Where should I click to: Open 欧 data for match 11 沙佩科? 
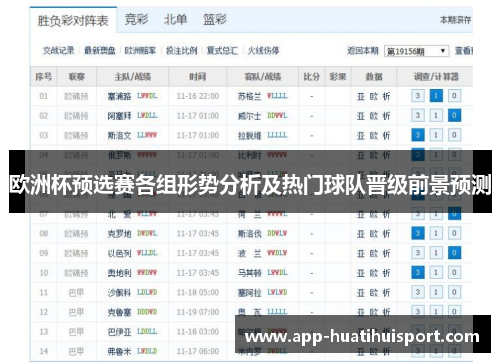pyautogui.click(x=374, y=293)
